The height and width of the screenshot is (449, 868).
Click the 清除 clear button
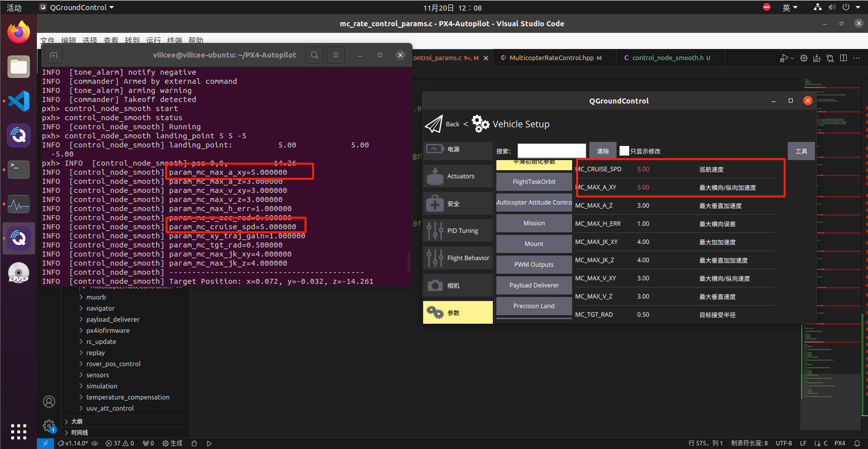click(x=603, y=151)
